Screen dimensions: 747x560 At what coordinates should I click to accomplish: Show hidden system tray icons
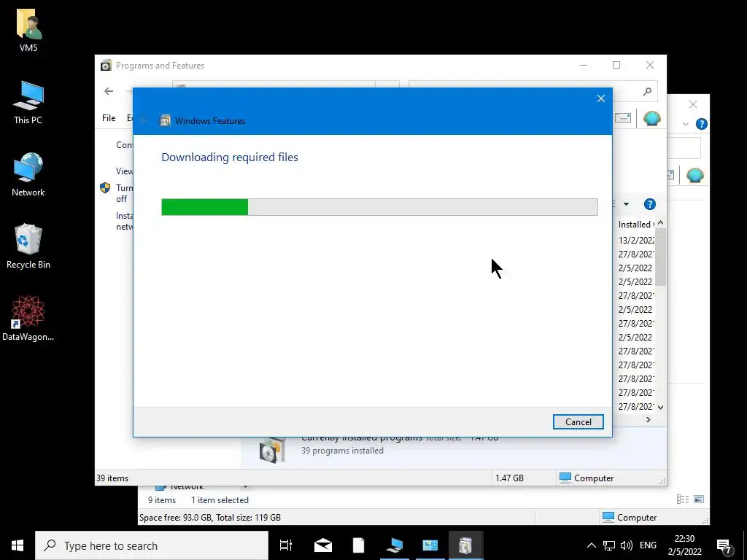coord(591,545)
